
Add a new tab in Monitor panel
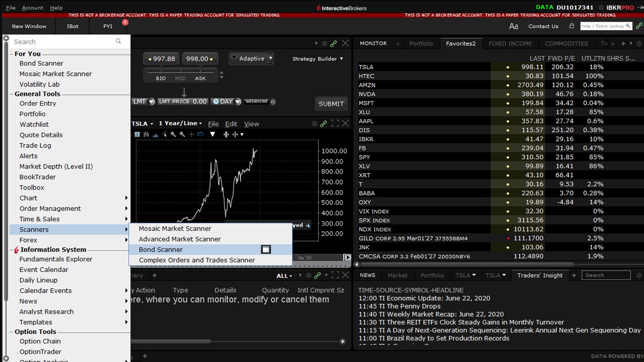click(623, 44)
